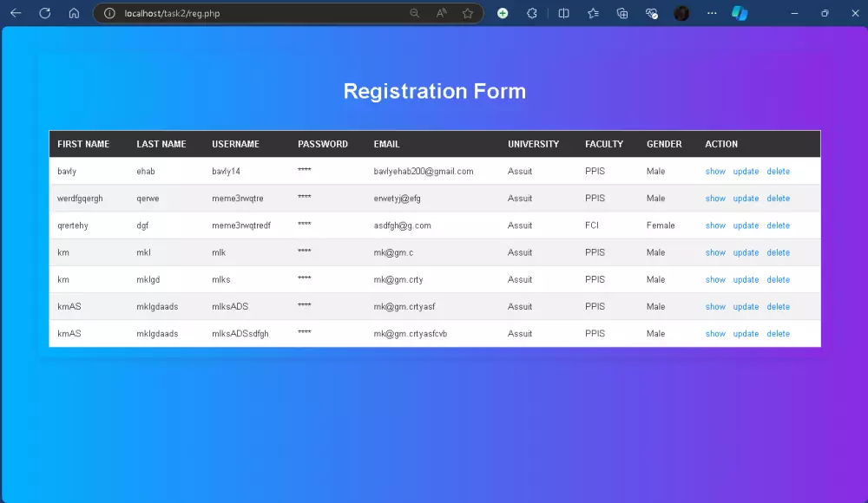Open the Favorites list icon
Screen dimensions: 868x503
[x=593, y=13]
